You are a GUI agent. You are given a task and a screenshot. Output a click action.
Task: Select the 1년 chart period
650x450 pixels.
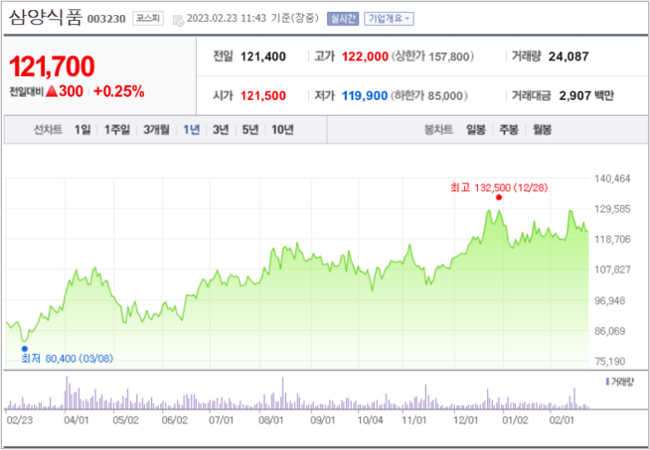pyautogui.click(x=192, y=130)
